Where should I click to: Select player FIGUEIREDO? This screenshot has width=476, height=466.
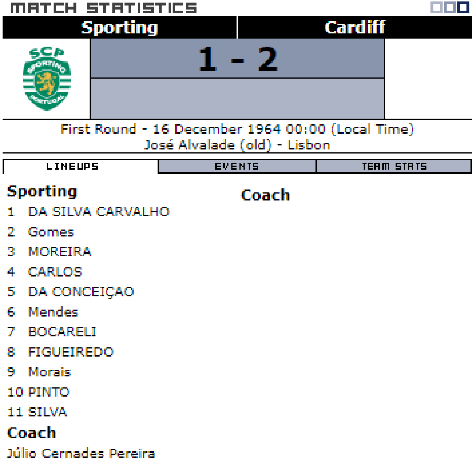pyautogui.click(x=71, y=352)
